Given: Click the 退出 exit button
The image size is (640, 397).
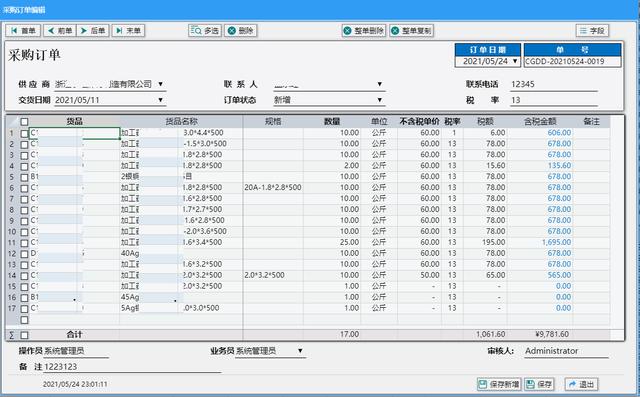Looking at the screenshot, I should pyautogui.click(x=581, y=384).
